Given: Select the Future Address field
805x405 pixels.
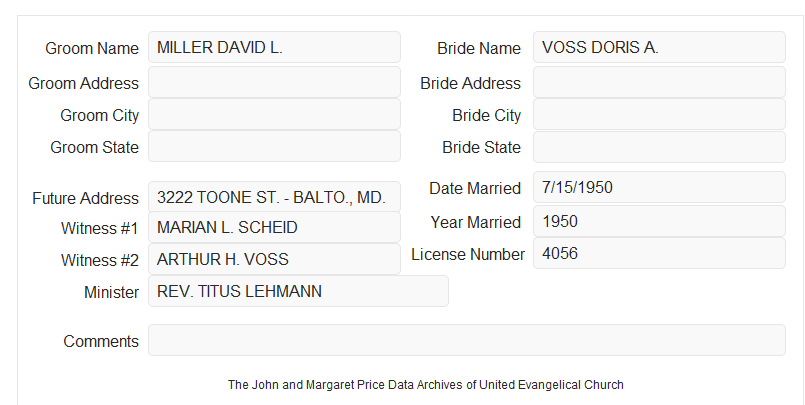Looking at the screenshot, I should (274, 197).
